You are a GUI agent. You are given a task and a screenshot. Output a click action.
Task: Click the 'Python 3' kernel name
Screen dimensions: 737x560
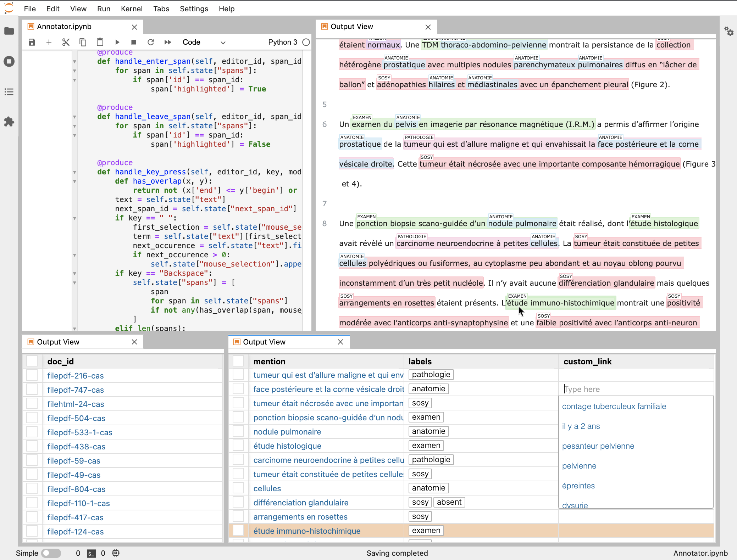(x=283, y=42)
